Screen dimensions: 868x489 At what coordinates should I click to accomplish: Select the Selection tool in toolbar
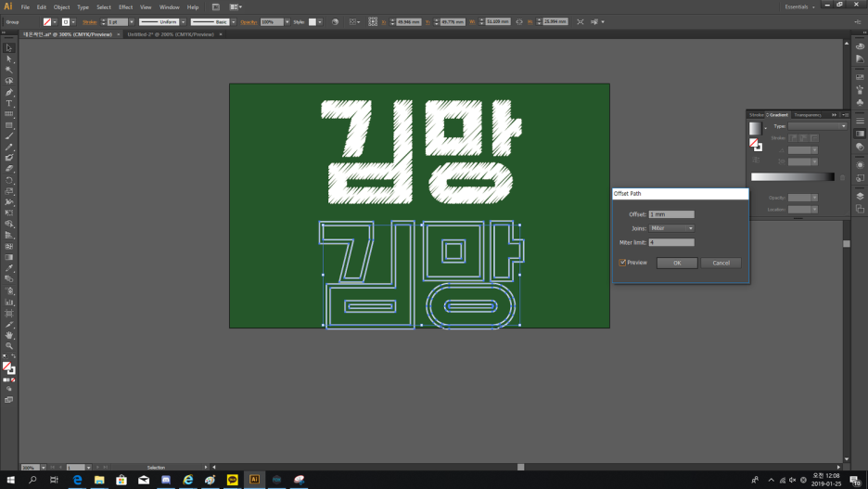pos(9,48)
